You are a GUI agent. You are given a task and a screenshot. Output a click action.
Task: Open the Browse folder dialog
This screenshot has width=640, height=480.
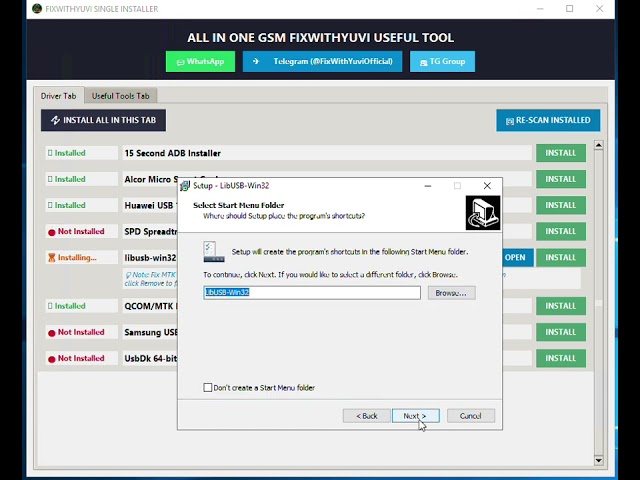[x=451, y=293]
